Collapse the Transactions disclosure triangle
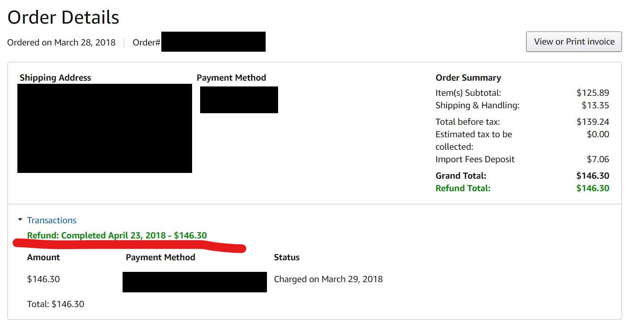The image size is (644, 320). (x=20, y=220)
